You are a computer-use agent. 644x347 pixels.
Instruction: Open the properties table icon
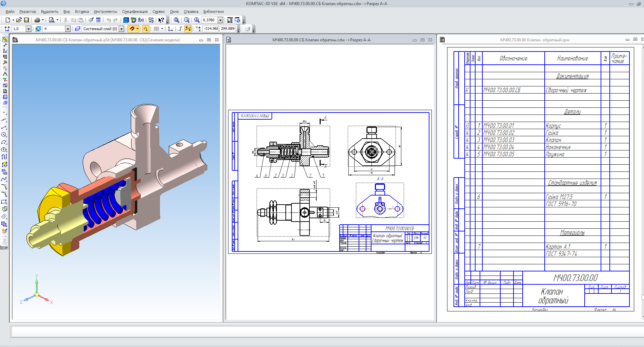(98, 20)
